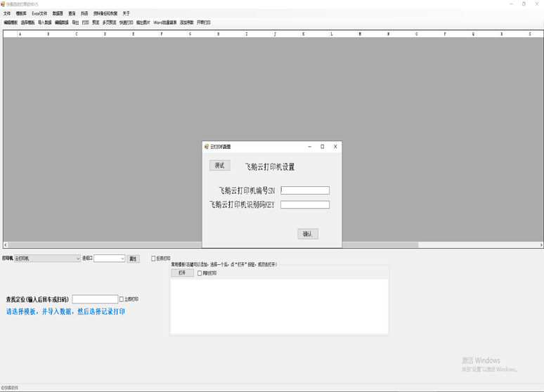Enable the 反序打印 checkbox
The image size is (544, 392).
(154, 259)
